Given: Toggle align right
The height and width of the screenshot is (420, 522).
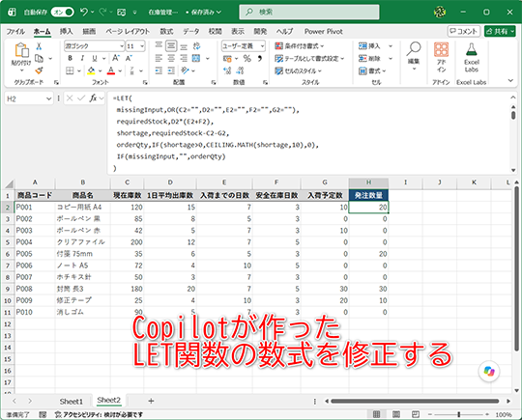Looking at the screenshot, I should pos(184,58).
